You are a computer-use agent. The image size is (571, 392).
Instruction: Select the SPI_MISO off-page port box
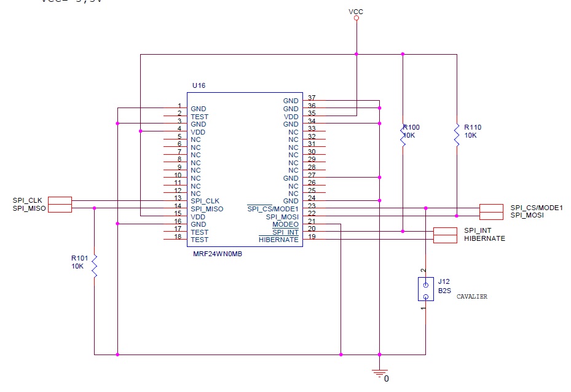60,208
